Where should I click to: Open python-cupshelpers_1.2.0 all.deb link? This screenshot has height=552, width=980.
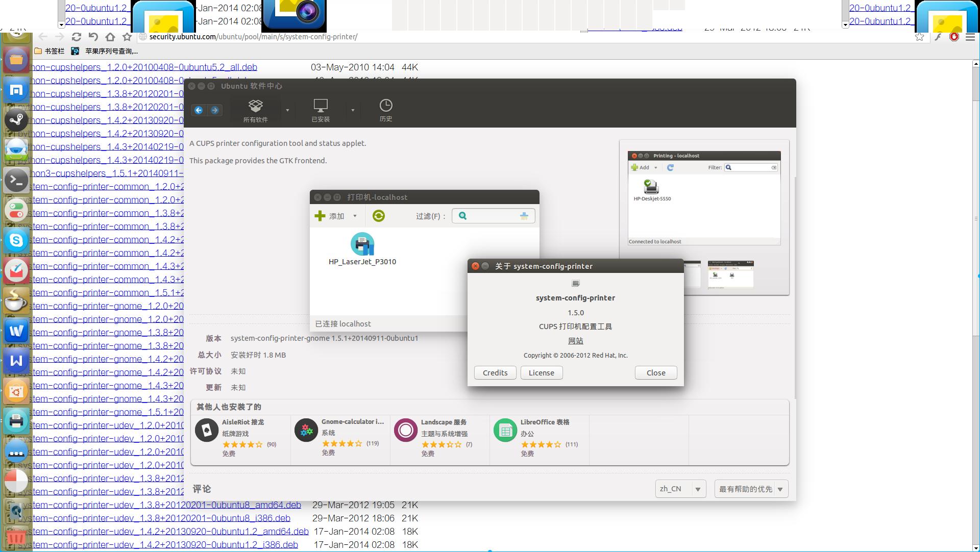(x=143, y=67)
